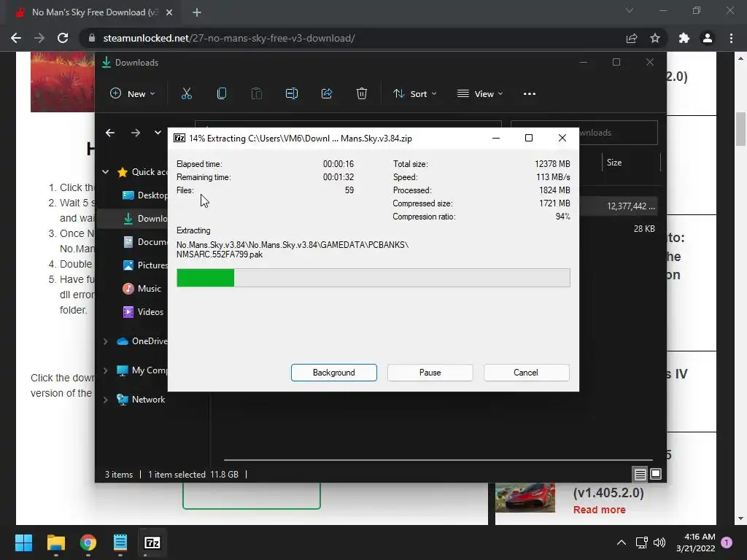Image resolution: width=747 pixels, height=560 pixels.
Task: Click Chrome back arrow
Action: pos(16,38)
